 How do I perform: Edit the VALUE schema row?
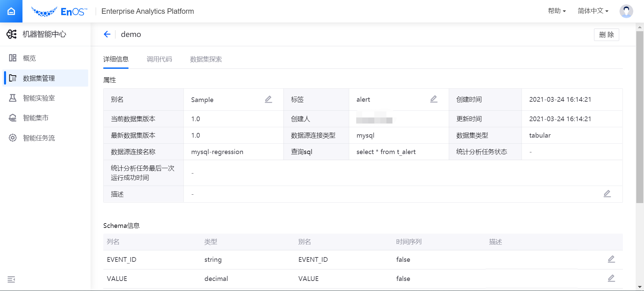(x=611, y=278)
